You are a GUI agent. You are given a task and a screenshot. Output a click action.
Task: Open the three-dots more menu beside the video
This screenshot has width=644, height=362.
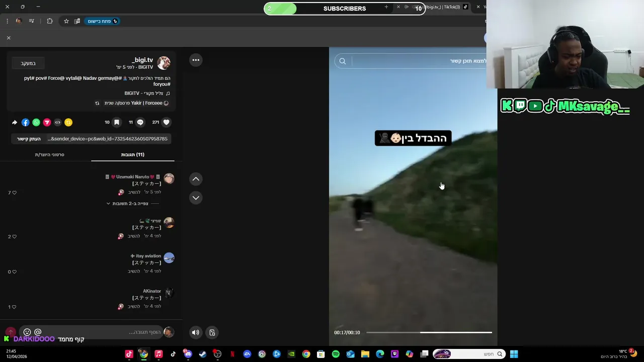(x=196, y=60)
